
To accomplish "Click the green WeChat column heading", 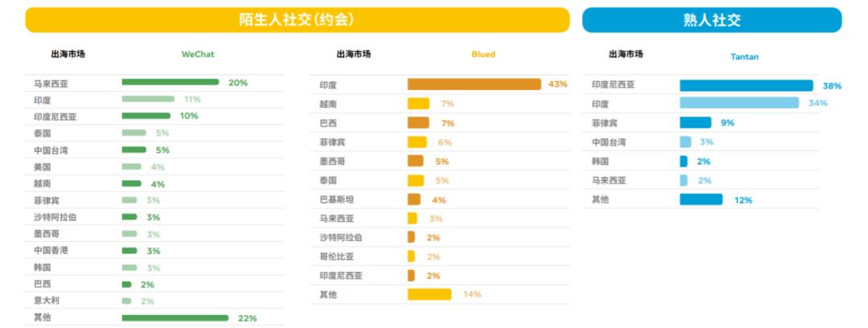I will click(x=198, y=55).
